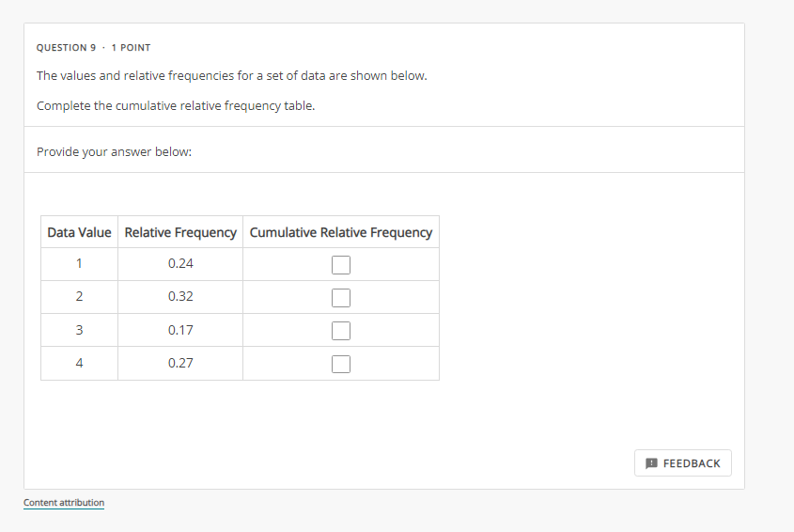Image resolution: width=794 pixels, height=532 pixels.
Task: Click the Relative Frequency column header
Action: click(x=180, y=232)
